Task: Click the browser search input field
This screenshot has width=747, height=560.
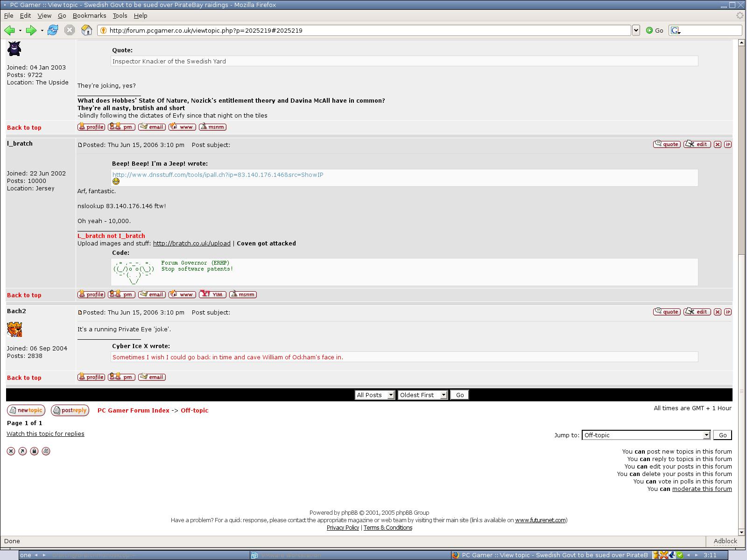Action: click(x=711, y=30)
